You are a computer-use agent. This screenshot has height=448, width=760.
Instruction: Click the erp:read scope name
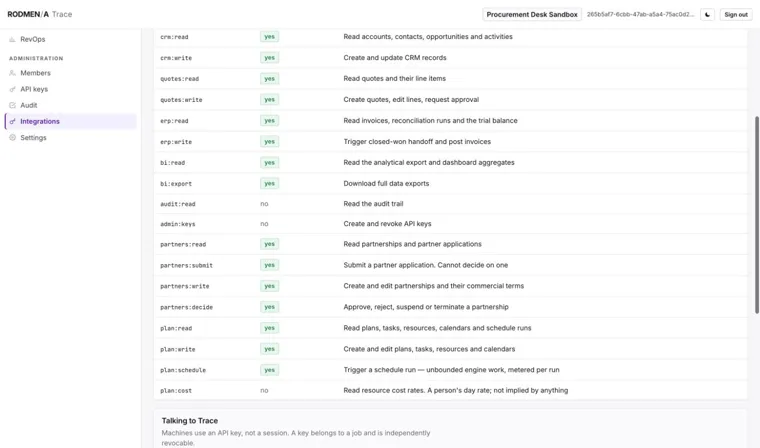[x=174, y=121]
